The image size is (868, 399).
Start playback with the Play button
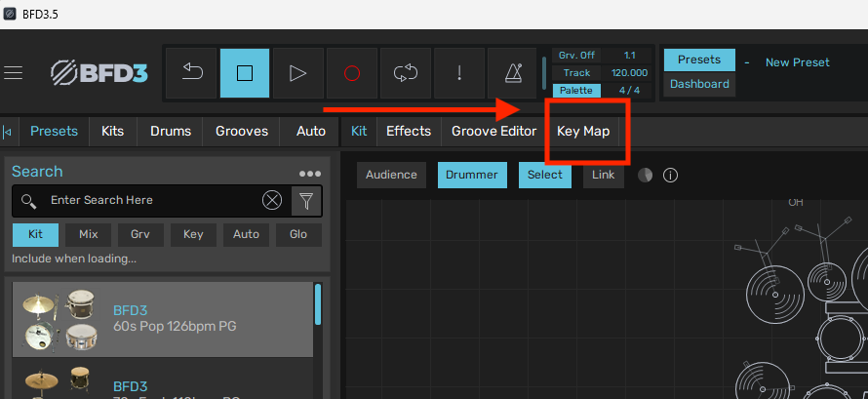(x=297, y=73)
